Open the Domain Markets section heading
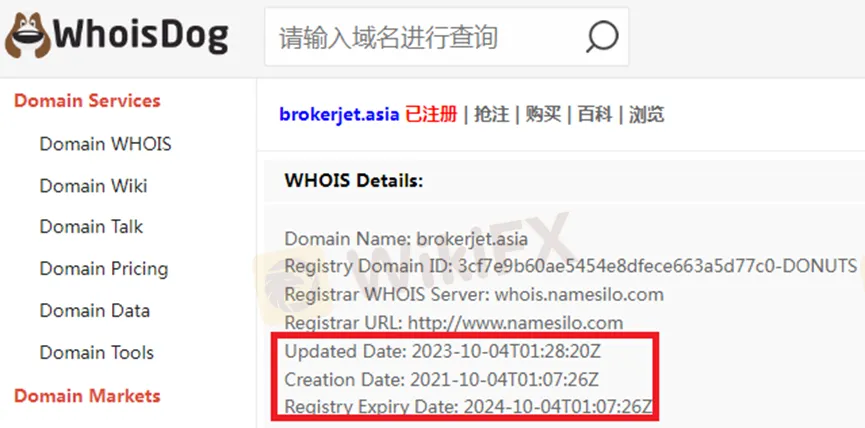 87,395
